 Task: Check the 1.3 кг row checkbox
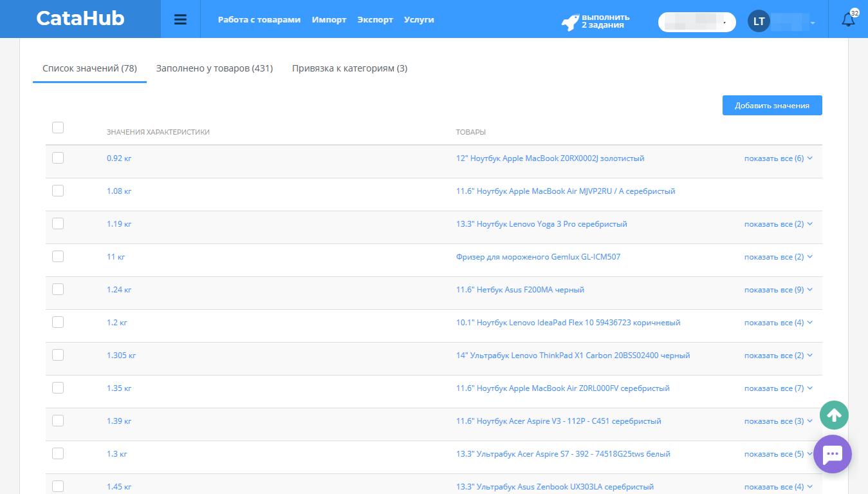(58, 453)
